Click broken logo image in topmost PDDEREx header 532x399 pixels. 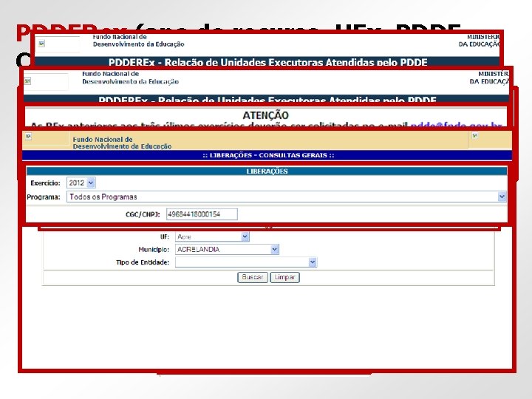(x=41, y=44)
